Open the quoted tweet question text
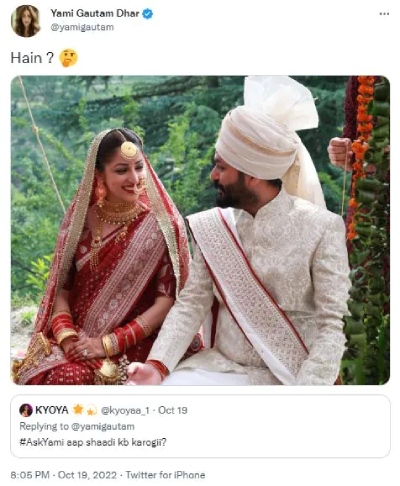 93,443
